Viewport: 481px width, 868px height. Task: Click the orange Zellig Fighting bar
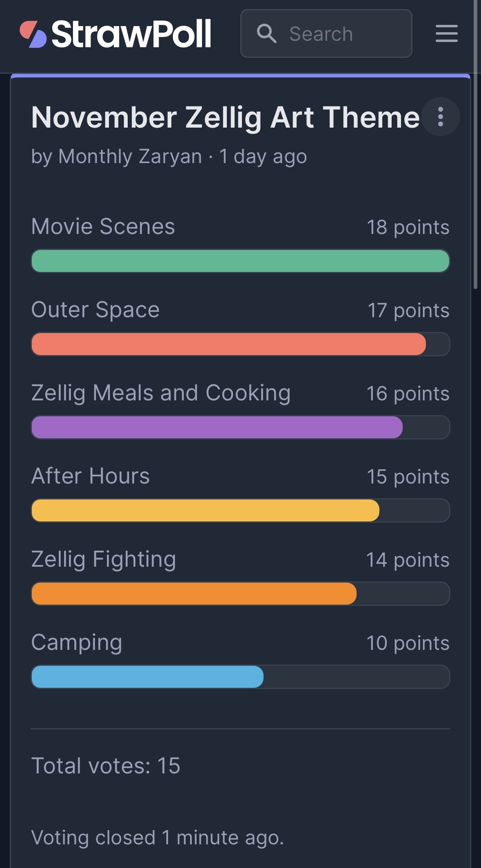click(x=194, y=594)
